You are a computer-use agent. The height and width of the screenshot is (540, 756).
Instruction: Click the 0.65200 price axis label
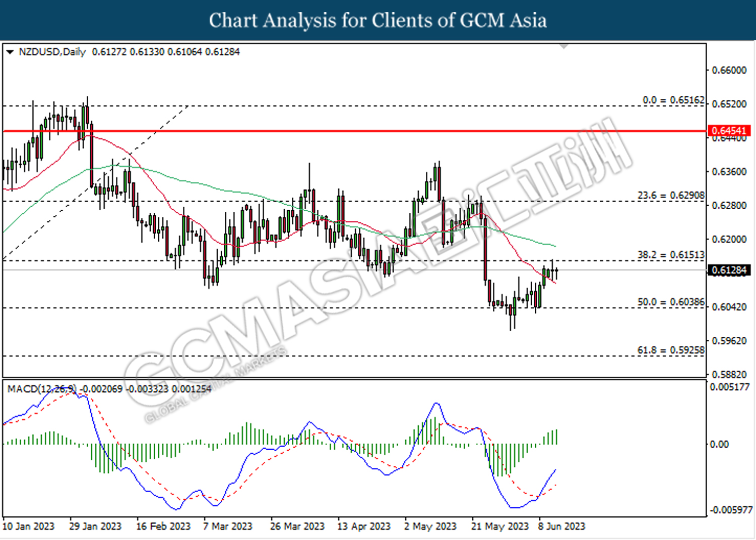click(x=729, y=104)
